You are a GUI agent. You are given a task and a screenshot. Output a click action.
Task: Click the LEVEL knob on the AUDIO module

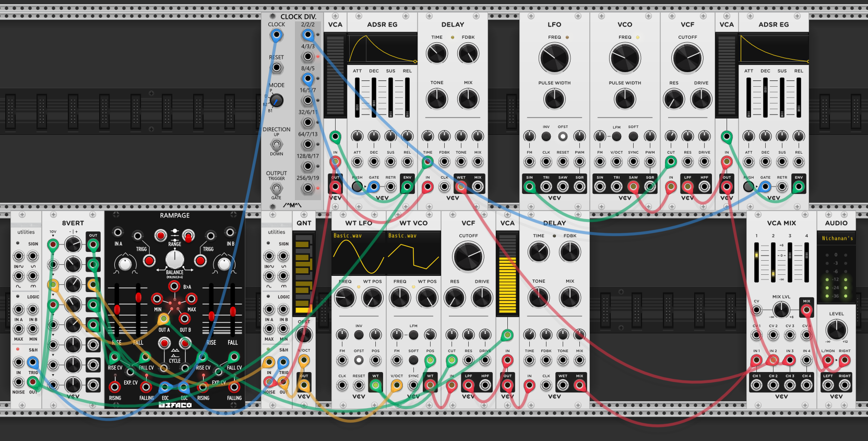coord(836,330)
